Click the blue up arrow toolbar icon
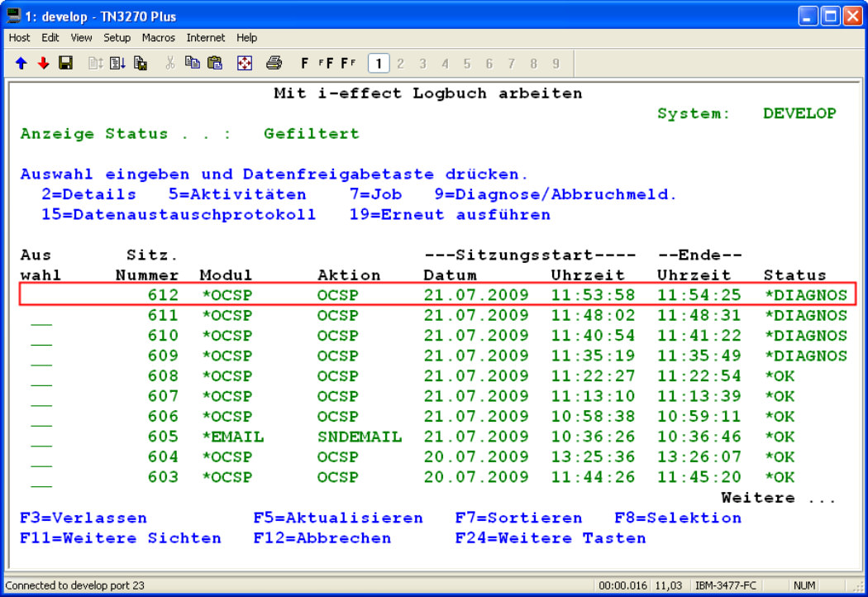 [x=21, y=63]
